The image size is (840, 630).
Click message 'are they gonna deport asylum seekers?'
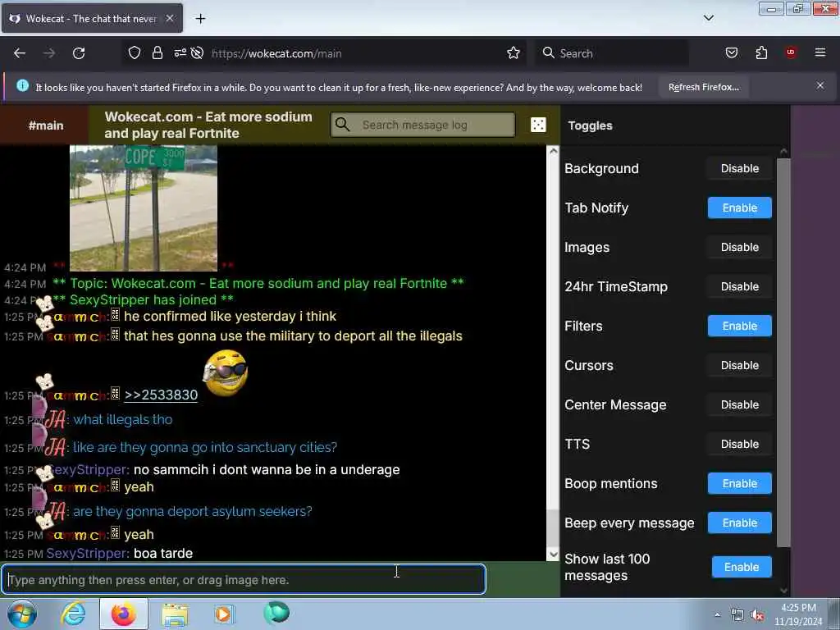pyautogui.click(x=192, y=511)
